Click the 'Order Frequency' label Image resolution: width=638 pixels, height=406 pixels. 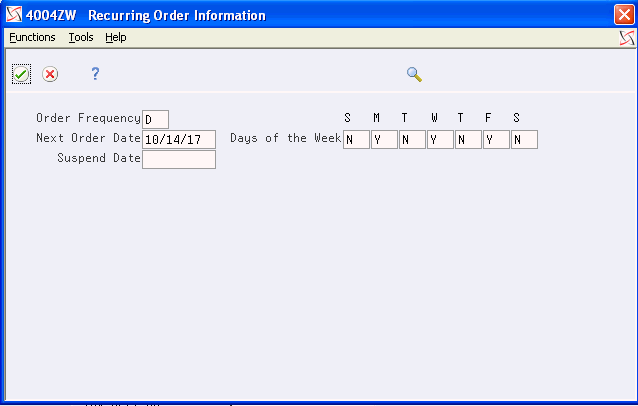[88, 118]
